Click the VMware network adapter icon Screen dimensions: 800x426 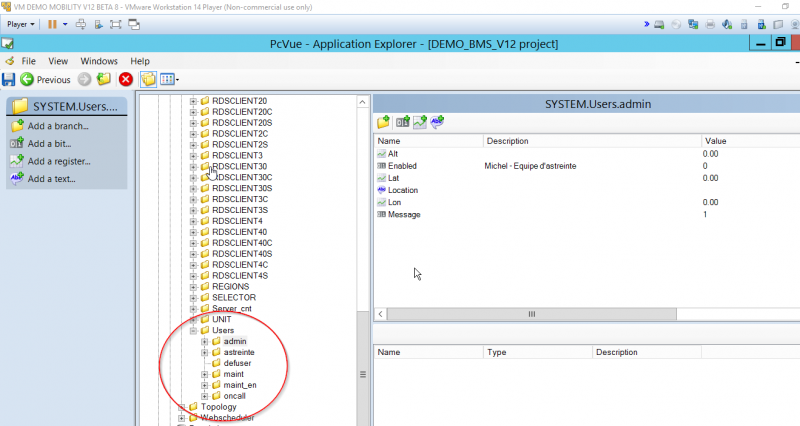pyautogui.click(x=693, y=24)
